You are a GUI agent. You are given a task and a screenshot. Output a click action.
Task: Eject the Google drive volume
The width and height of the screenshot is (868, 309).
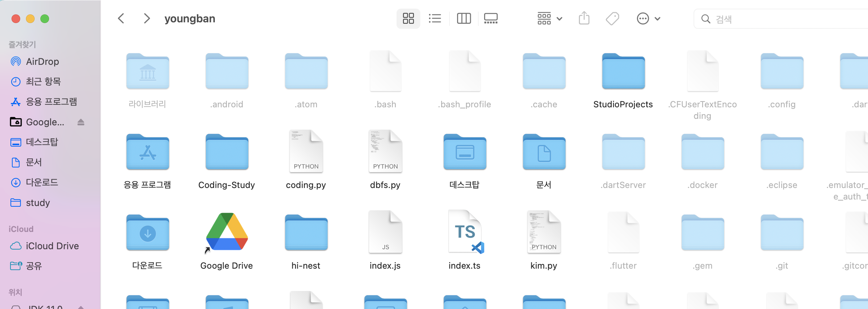click(81, 122)
